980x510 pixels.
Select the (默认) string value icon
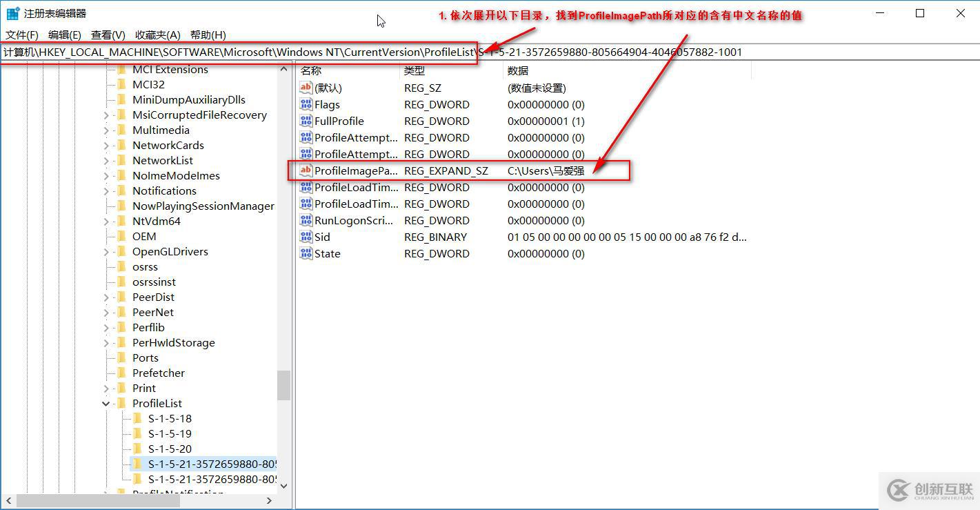coord(306,88)
